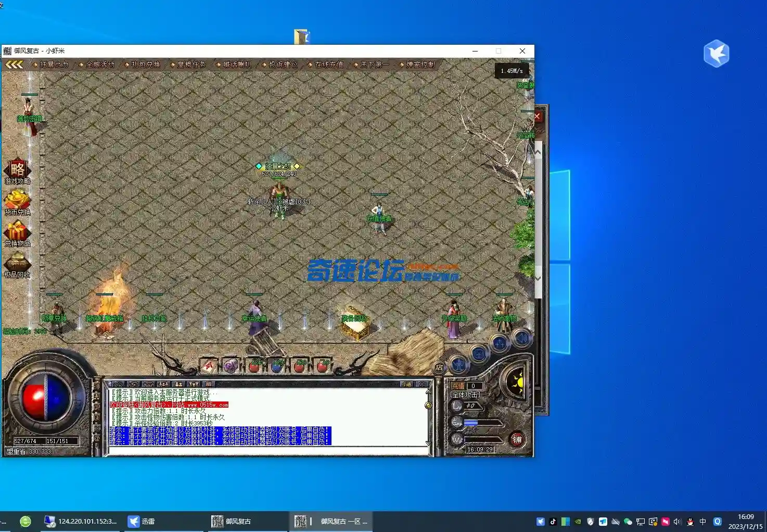This screenshot has height=532, width=767.
Task: Click the red website announcement line
Action: tap(169, 405)
